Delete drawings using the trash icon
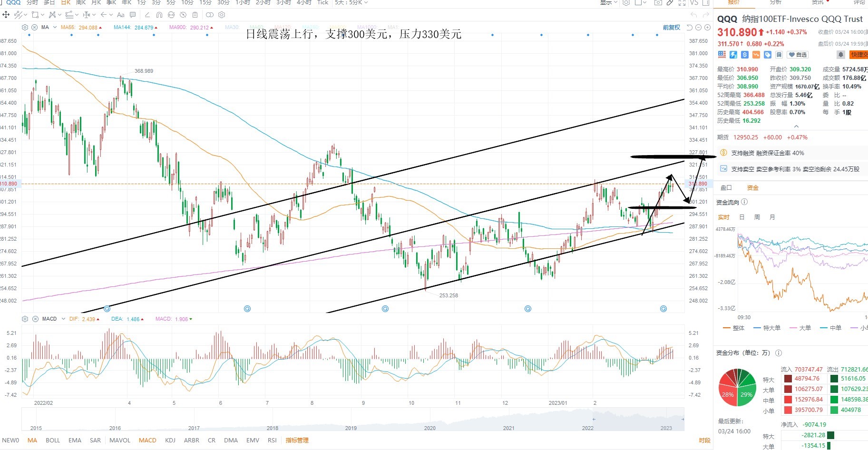The width and height of the screenshot is (868, 450). [x=195, y=15]
